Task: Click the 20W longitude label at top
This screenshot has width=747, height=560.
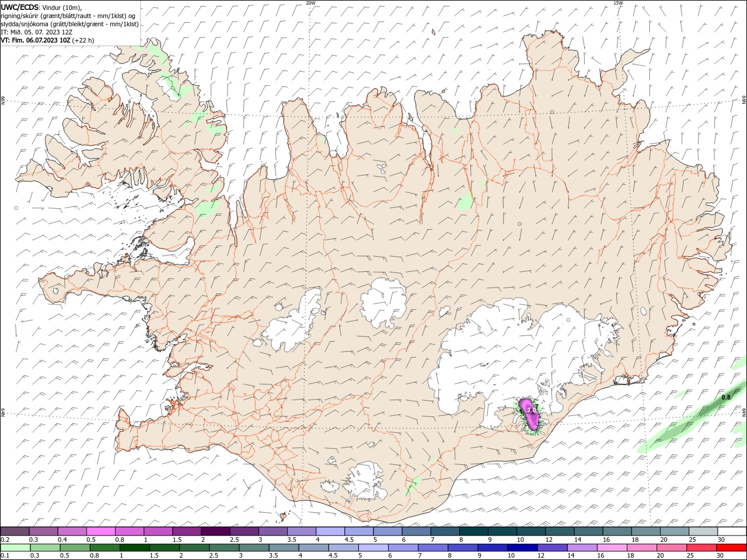Action: 310,3
